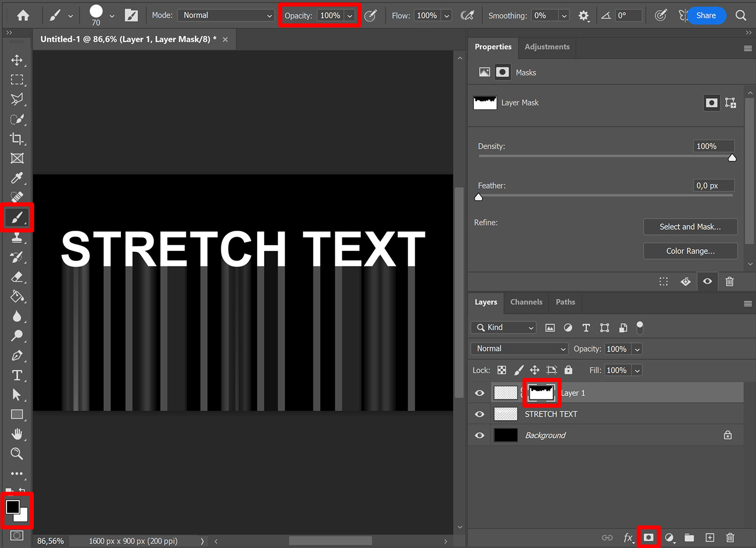Hide the STRETCH TEXT layer
Viewport: 756px width, 548px height.
(479, 414)
